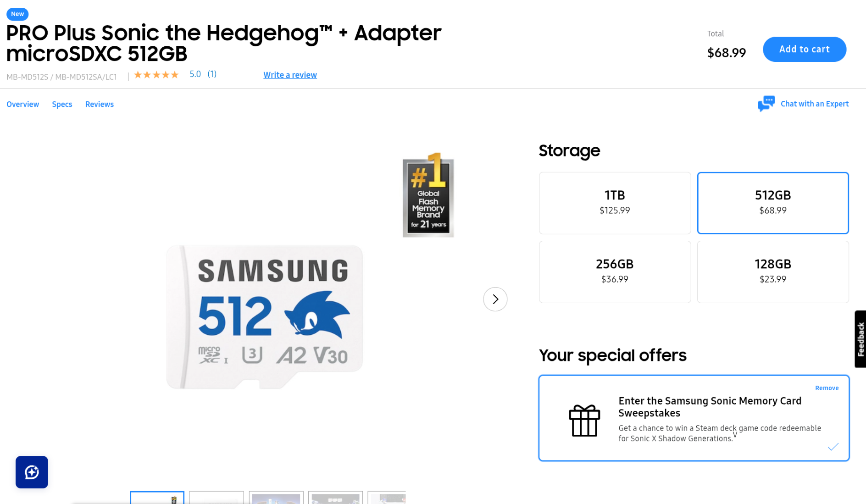Image resolution: width=866 pixels, height=504 pixels.
Task: Open the Reviews tab
Action: point(99,104)
